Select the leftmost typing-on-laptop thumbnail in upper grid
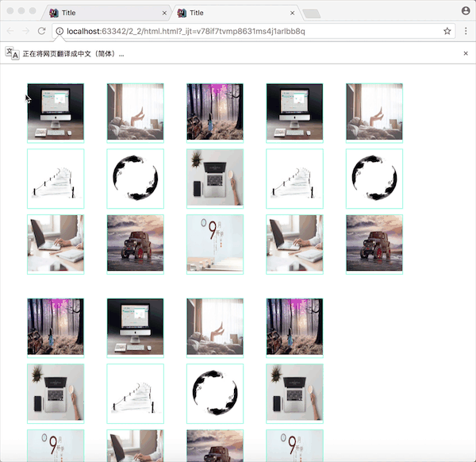The width and height of the screenshot is (476, 462). coord(56,243)
